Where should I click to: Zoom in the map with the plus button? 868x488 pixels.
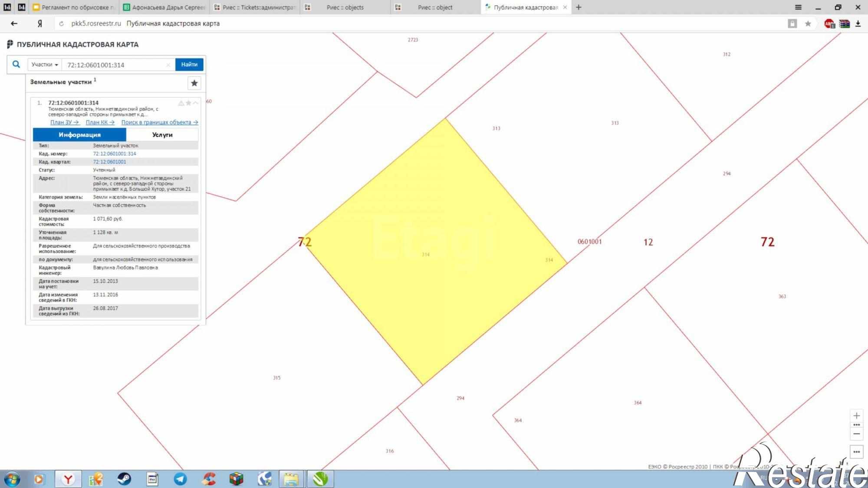[856, 416]
